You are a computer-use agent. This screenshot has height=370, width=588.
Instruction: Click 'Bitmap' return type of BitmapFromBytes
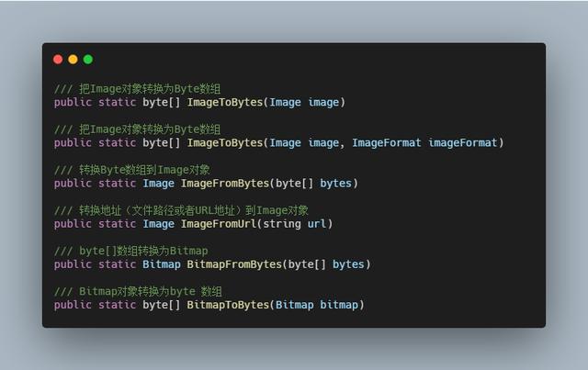click(162, 264)
